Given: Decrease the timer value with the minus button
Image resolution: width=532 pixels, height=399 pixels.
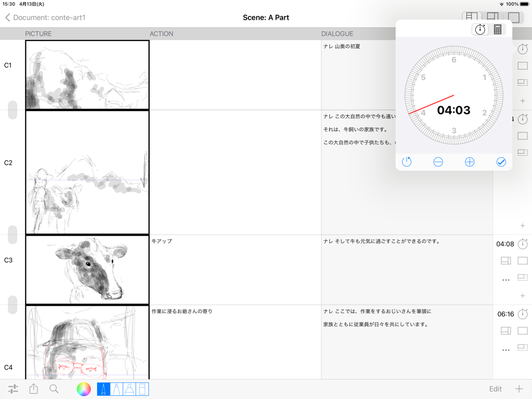Looking at the screenshot, I should point(438,162).
